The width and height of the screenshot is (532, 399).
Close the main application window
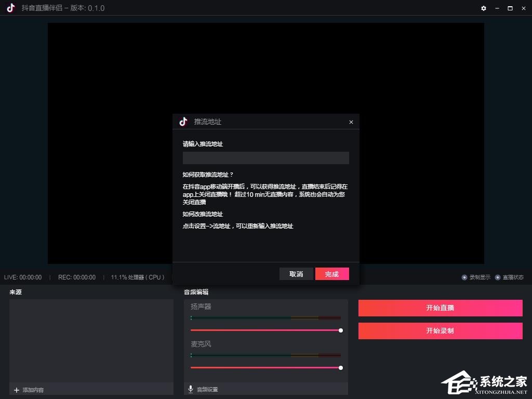pyautogui.click(x=523, y=8)
